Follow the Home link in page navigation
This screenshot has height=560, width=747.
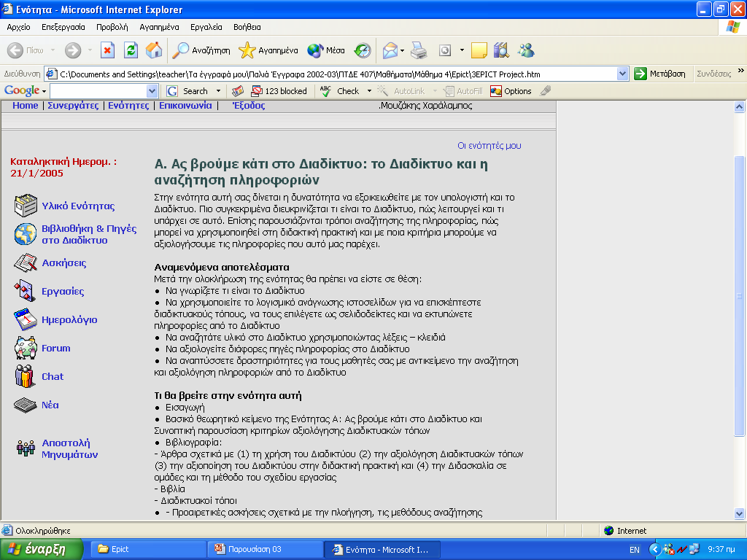pos(26,105)
